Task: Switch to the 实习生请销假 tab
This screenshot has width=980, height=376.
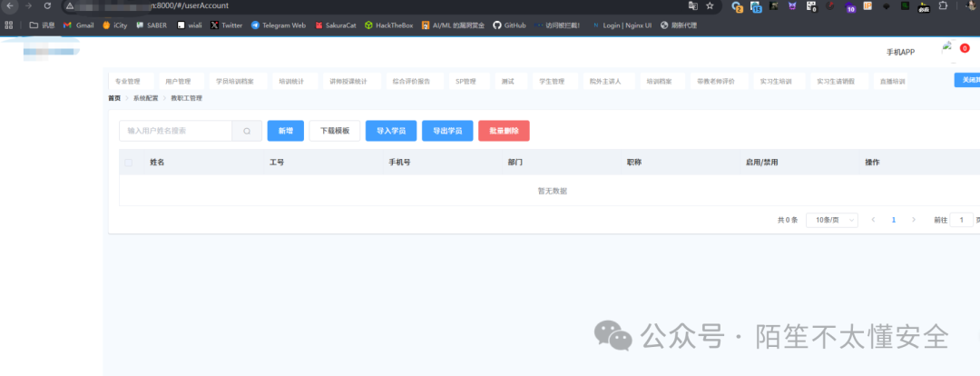Action: click(838, 82)
